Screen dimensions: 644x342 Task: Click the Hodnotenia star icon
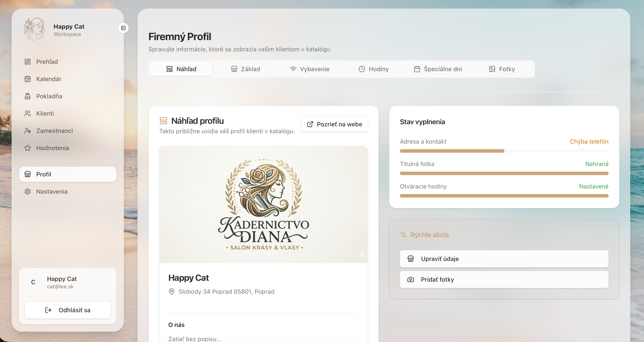pyautogui.click(x=28, y=148)
